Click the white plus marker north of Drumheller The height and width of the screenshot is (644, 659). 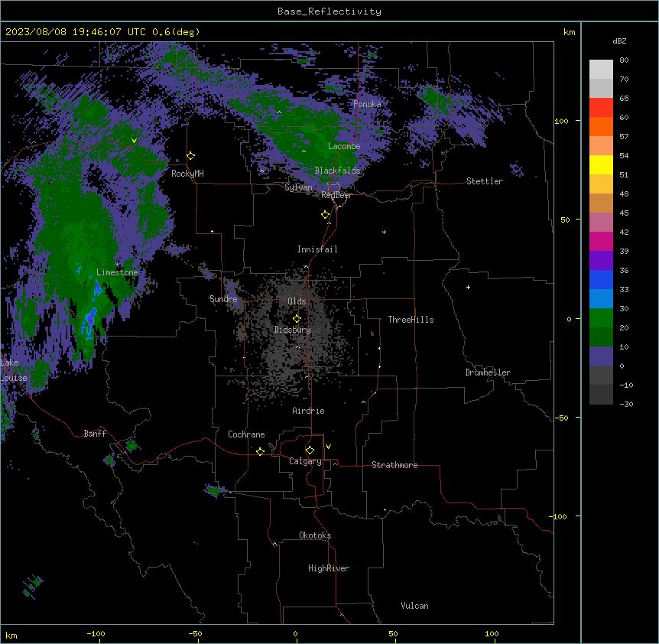(468, 287)
